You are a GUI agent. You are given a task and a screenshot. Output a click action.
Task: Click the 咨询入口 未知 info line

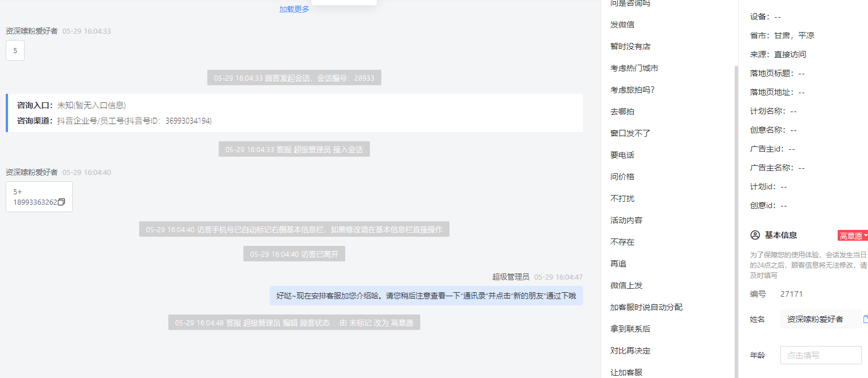(x=72, y=105)
